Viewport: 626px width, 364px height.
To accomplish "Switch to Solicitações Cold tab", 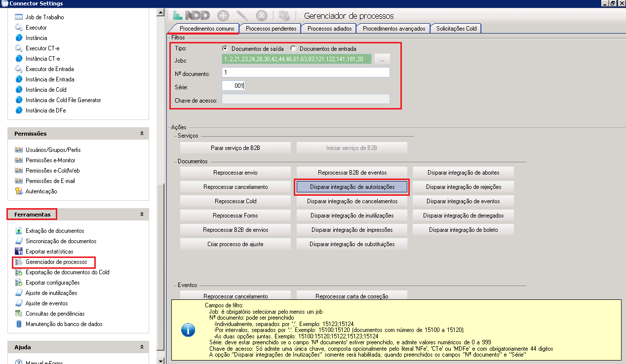I will coord(456,29).
